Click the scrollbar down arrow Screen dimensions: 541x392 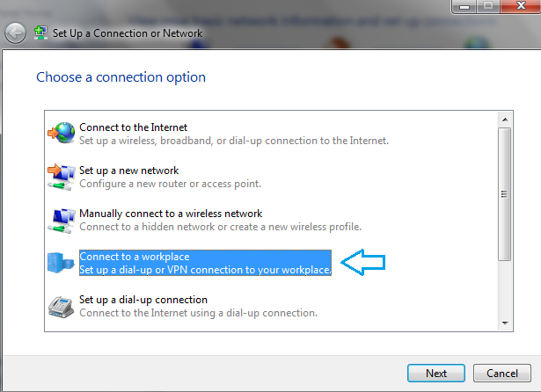505,323
